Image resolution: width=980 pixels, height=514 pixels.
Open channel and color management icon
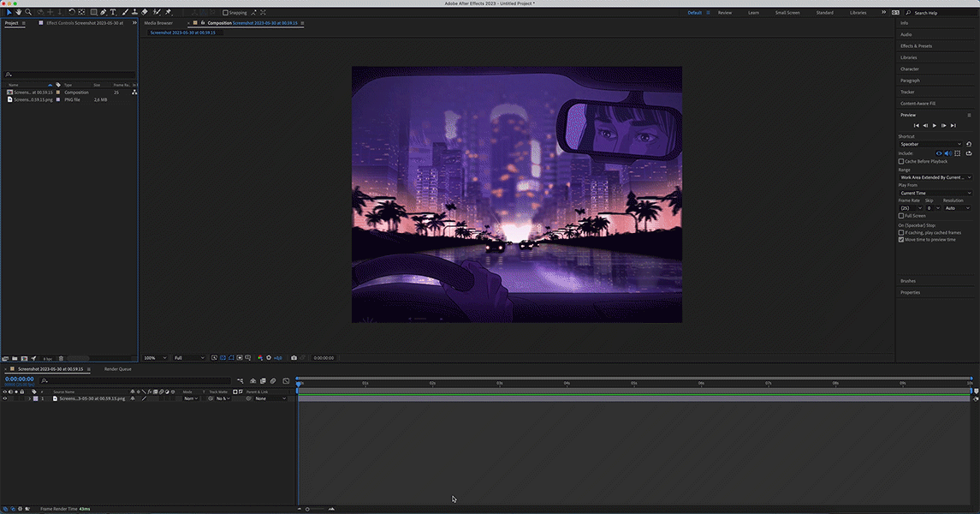[x=260, y=358]
